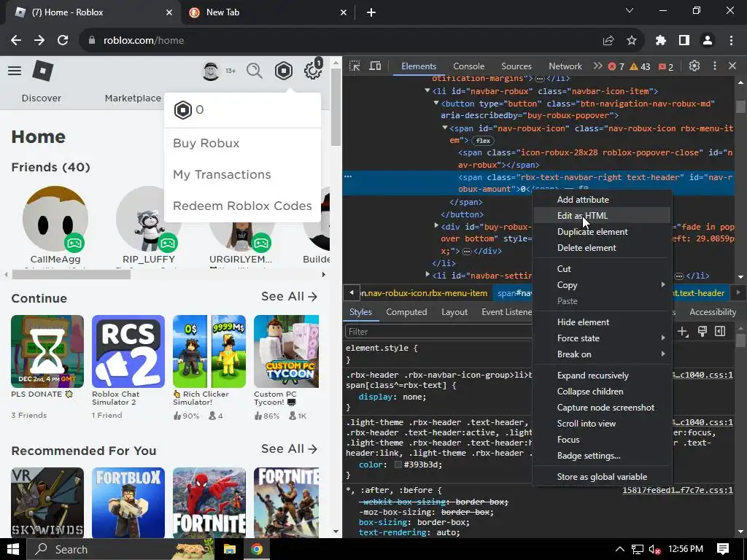This screenshot has width=747, height=560.
Task: Click the red error count 7 badge
Action: (x=616, y=66)
